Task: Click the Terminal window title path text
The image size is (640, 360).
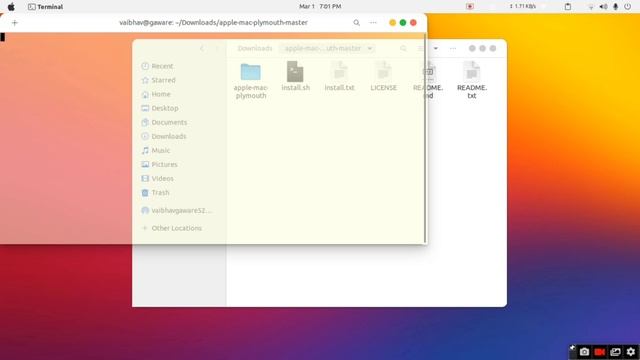Action: pyautogui.click(x=213, y=23)
